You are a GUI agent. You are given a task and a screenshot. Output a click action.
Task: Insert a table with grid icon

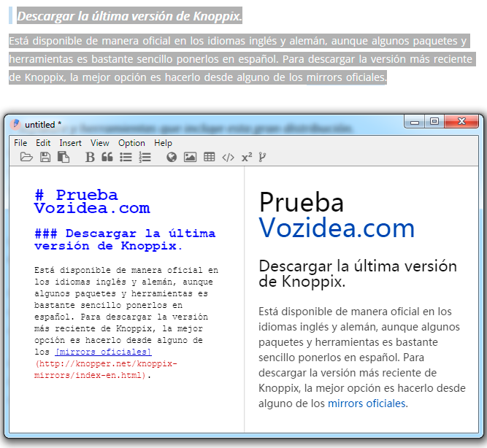(x=209, y=157)
